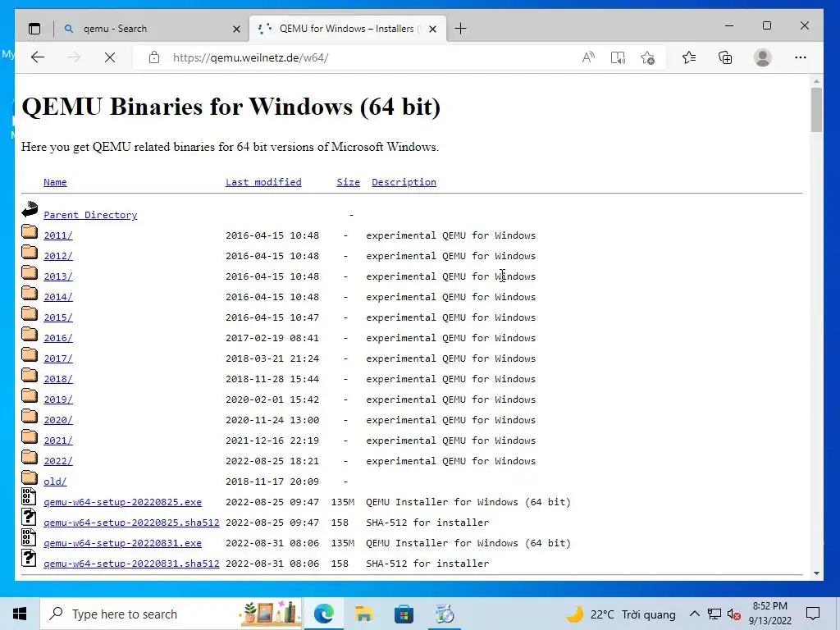
Task: Download qemu-w64-setup-20220831.exe
Action: [x=123, y=543]
